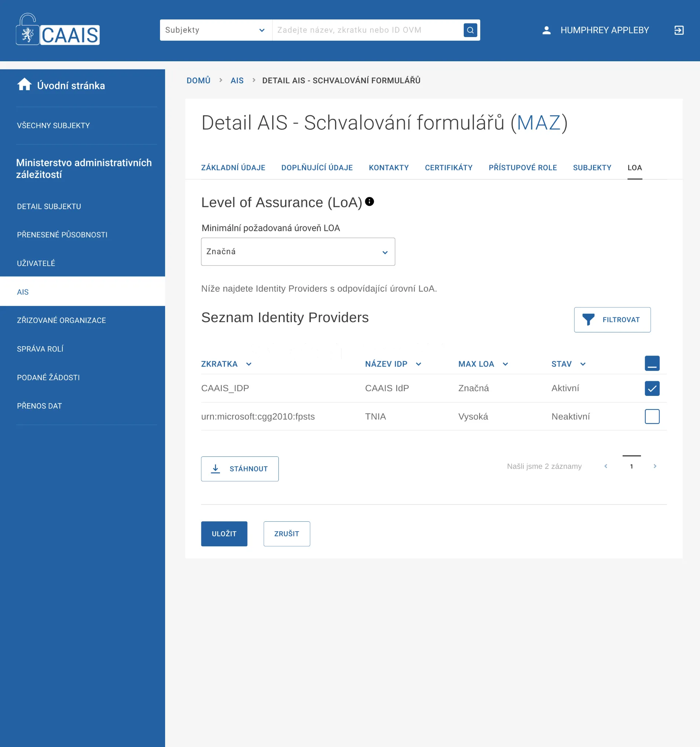Open PODANÉ ŽÁDOSTI in sidebar

(48, 377)
